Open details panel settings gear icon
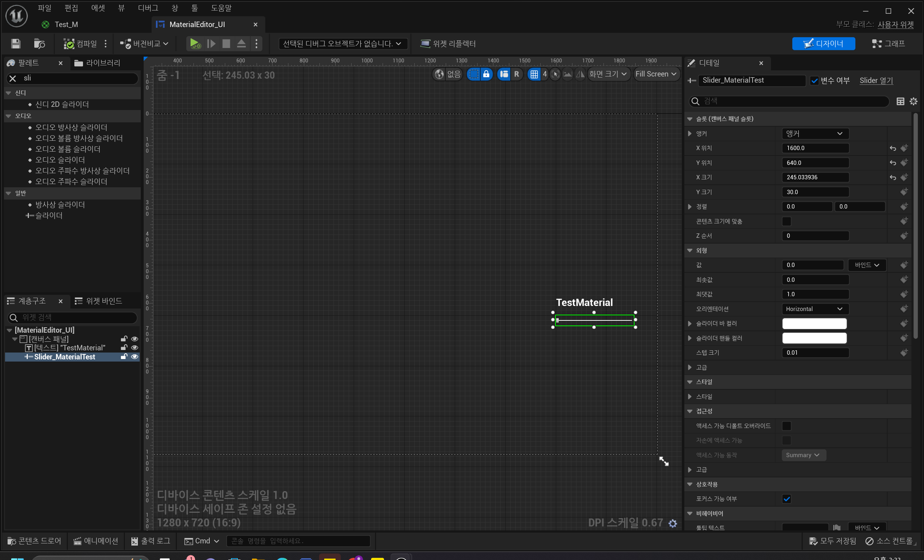Image resolution: width=924 pixels, height=560 pixels. tap(914, 102)
